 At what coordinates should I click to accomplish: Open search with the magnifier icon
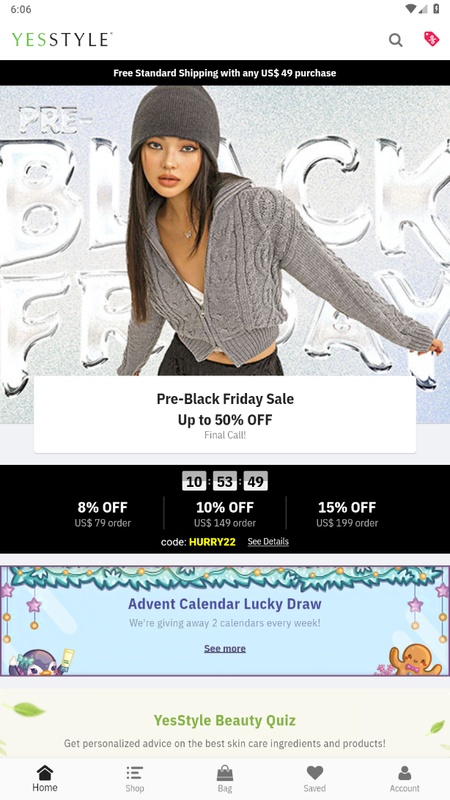pyautogui.click(x=395, y=40)
